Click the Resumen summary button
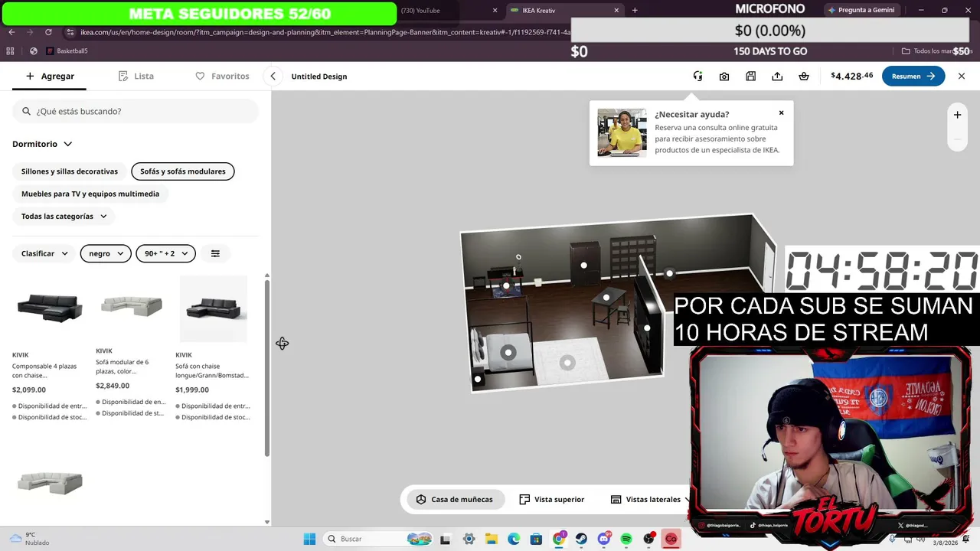 click(x=913, y=77)
